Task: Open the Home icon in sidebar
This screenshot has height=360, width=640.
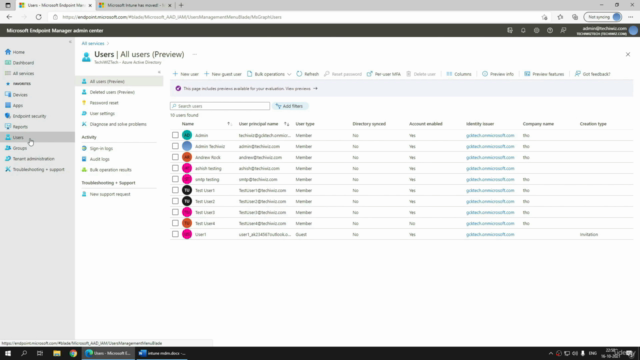Action: (x=8, y=52)
